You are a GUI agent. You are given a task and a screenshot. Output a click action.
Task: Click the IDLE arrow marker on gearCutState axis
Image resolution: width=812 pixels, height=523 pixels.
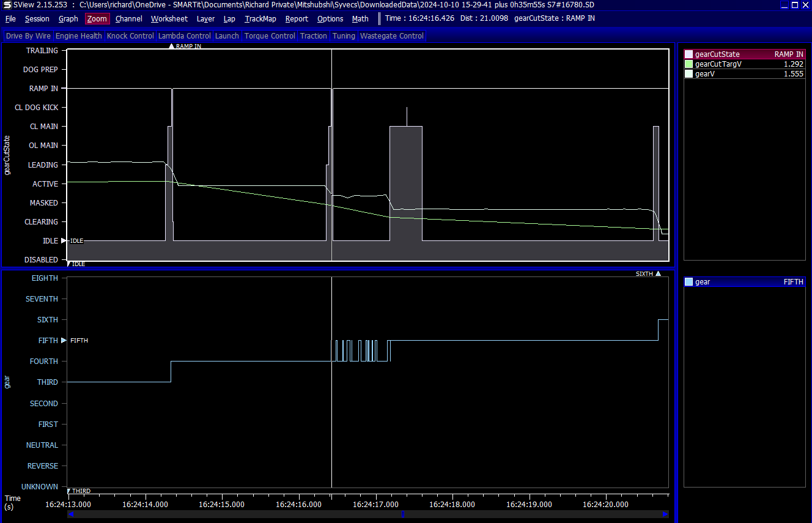pos(64,241)
